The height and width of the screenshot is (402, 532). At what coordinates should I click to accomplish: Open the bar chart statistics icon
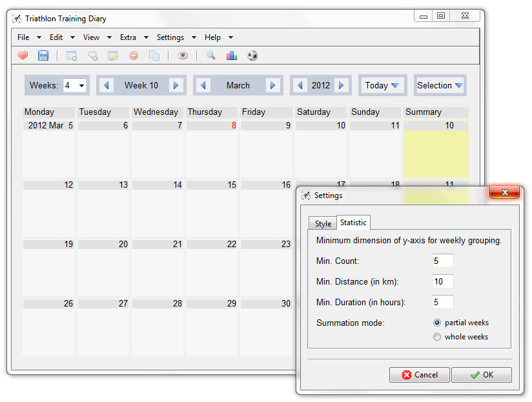point(231,55)
